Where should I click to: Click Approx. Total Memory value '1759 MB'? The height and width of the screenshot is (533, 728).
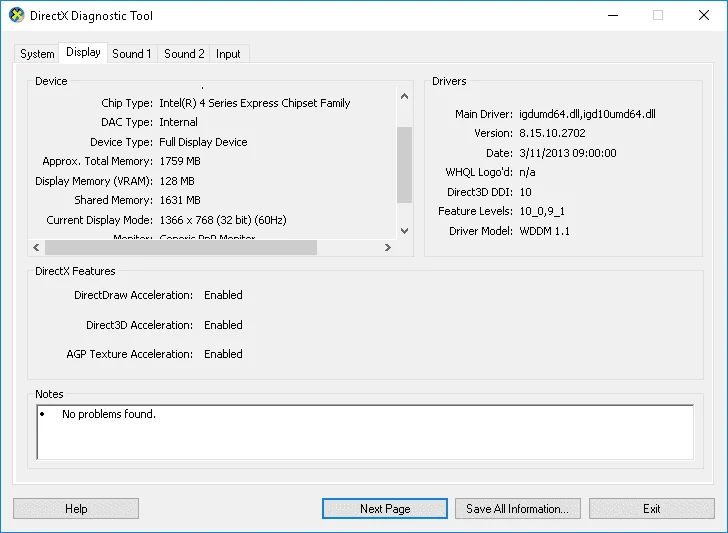click(x=180, y=161)
